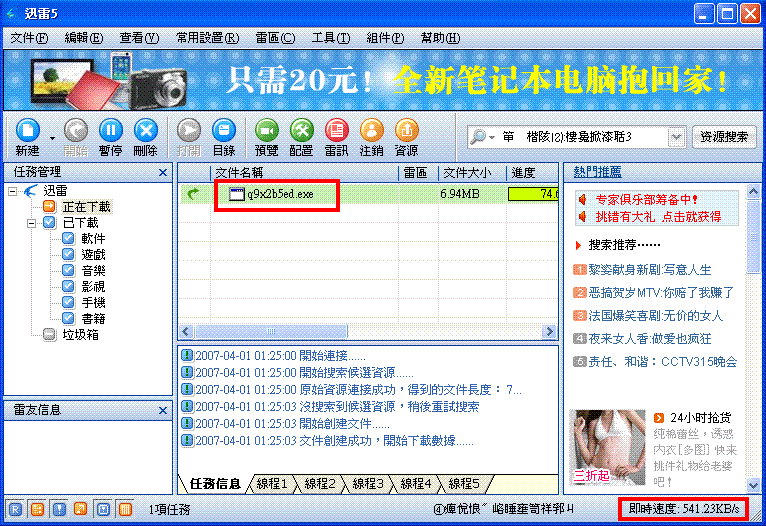Viewport: 766px width, 526px height.
Task: Switch to the 線程3 tab
Action: click(368, 484)
